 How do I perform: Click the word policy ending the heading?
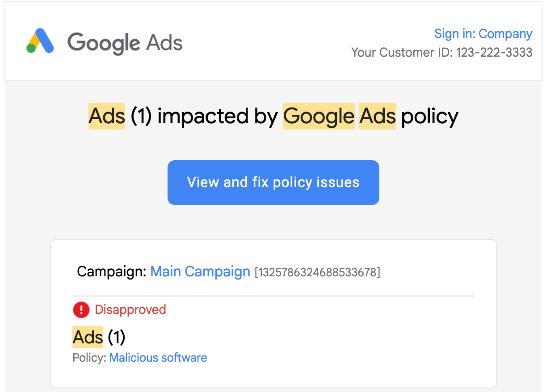click(x=429, y=117)
